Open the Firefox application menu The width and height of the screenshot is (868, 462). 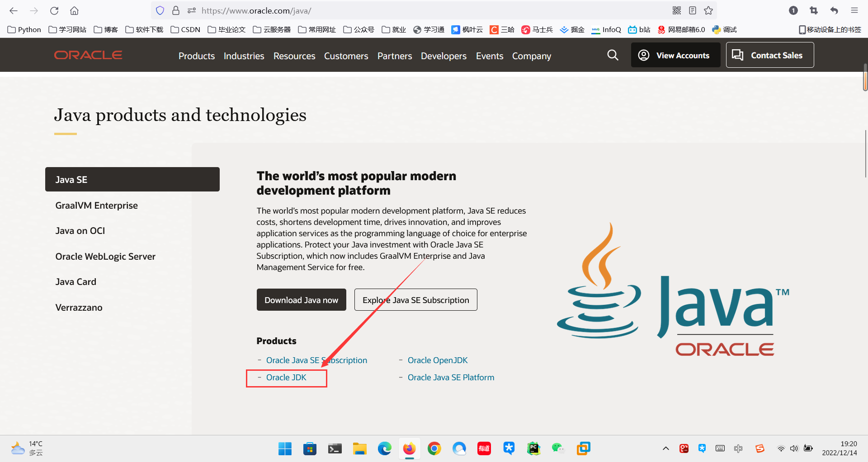854,10
